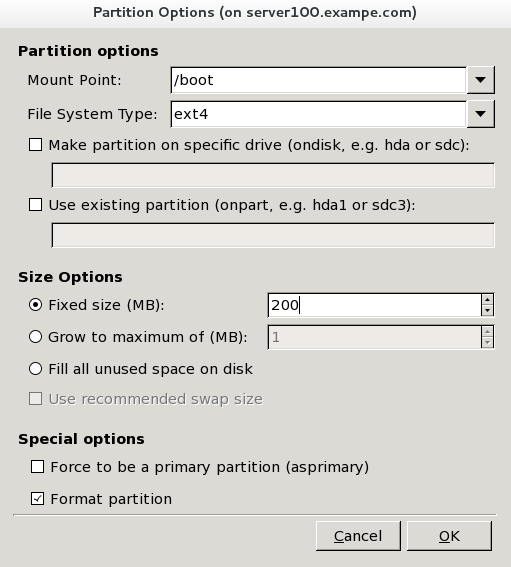Select Grow to maximum of (MB) radio button
This screenshot has width=511, height=567.
(x=35, y=337)
